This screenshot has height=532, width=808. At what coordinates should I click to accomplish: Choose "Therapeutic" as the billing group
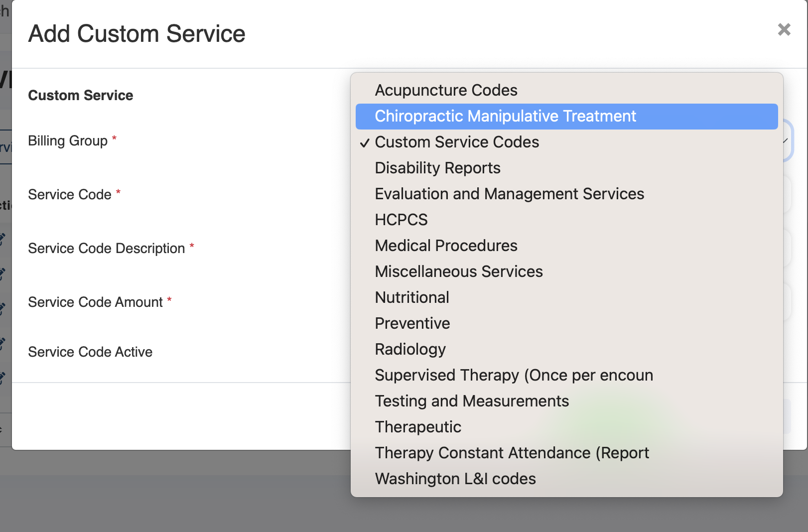pyautogui.click(x=417, y=426)
